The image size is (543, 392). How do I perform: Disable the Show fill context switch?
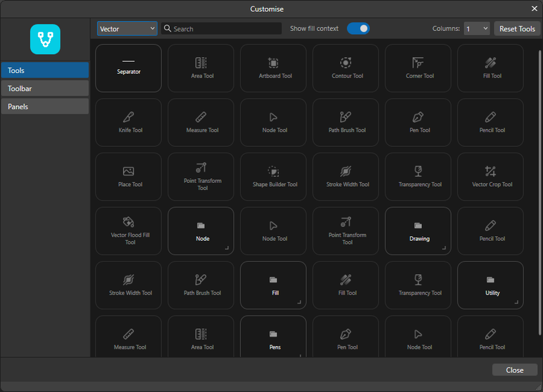point(358,28)
